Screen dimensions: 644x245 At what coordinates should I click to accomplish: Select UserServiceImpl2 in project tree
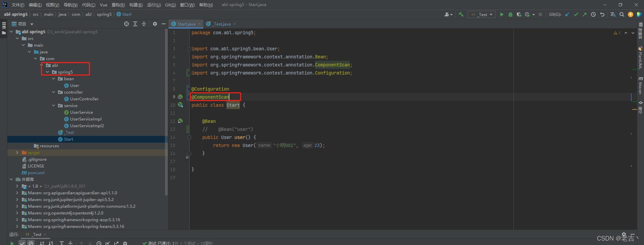click(x=87, y=126)
